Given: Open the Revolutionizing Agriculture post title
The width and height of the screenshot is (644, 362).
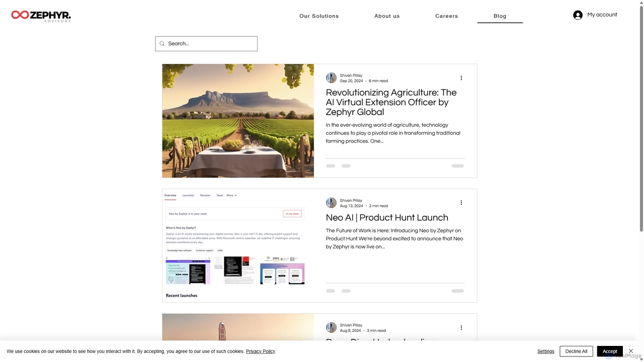Looking at the screenshot, I should (x=391, y=102).
